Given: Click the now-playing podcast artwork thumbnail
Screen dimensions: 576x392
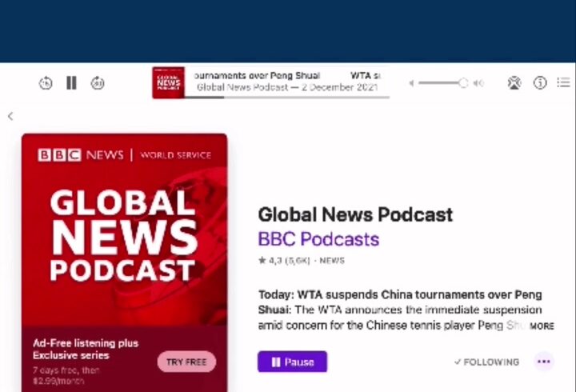Looking at the screenshot, I should click(168, 82).
